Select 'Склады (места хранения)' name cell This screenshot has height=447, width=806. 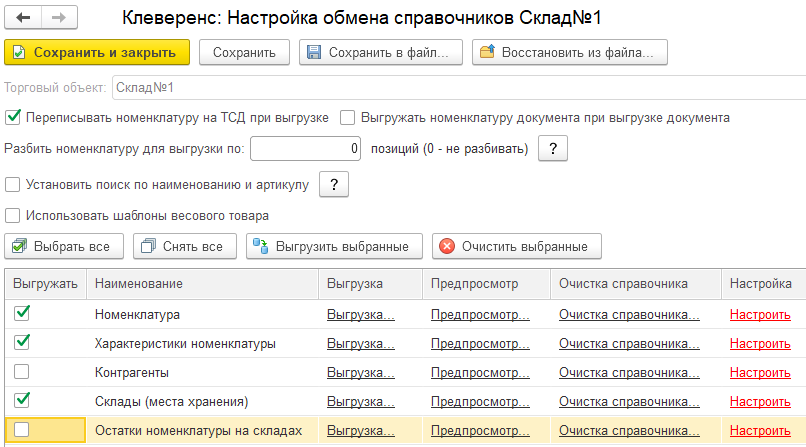[203, 402]
